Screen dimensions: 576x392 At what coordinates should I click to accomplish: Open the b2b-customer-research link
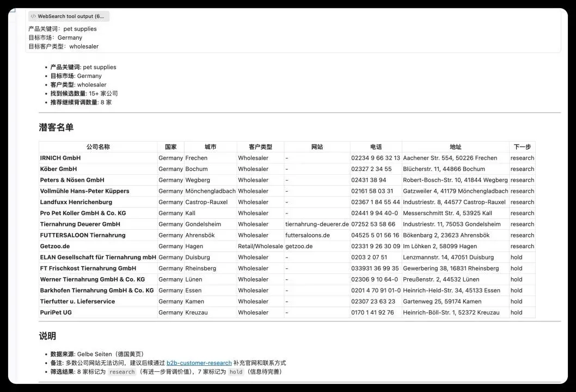point(199,363)
